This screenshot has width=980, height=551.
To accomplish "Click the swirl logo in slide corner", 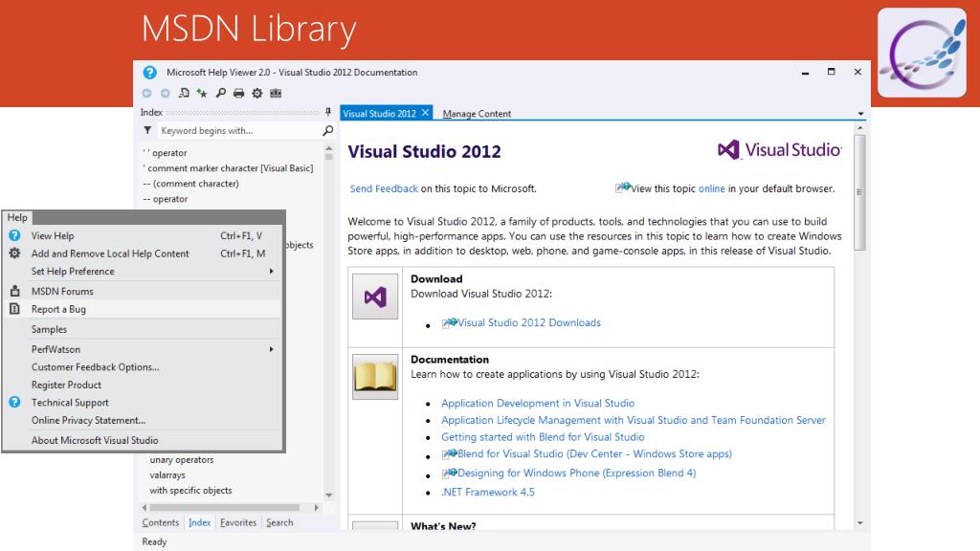I will tap(922, 53).
